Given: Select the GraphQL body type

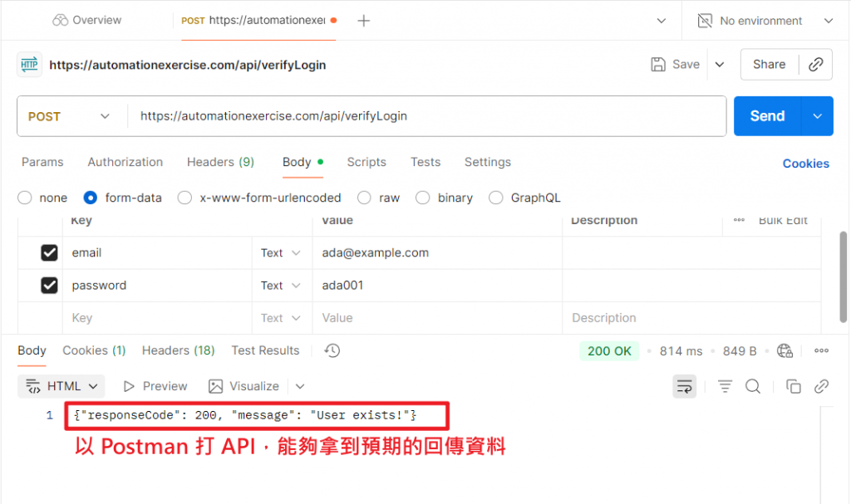Looking at the screenshot, I should 495,198.
